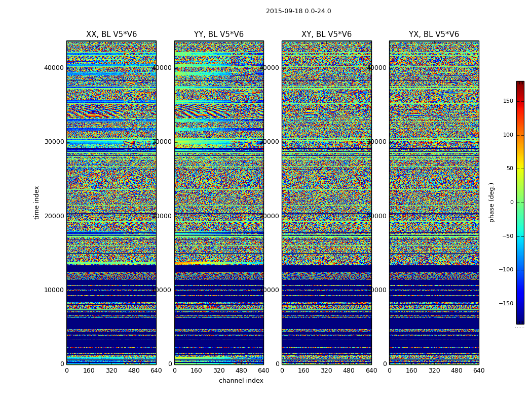Click inside the XX phase waterfall panel
This screenshot has width=532, height=405.
[111, 202]
